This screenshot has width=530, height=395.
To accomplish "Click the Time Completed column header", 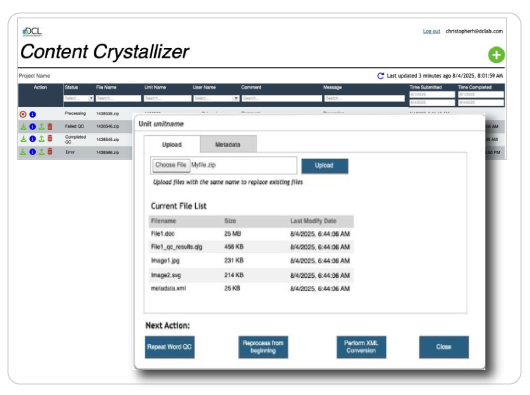I will pyautogui.click(x=475, y=87).
